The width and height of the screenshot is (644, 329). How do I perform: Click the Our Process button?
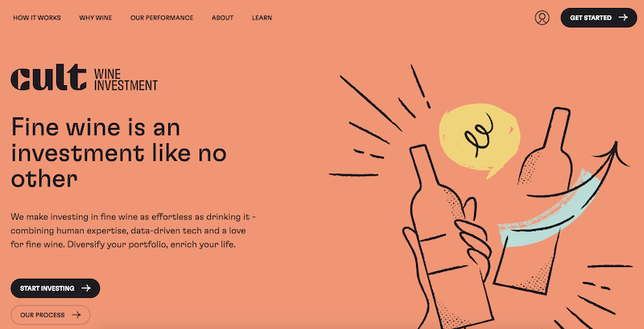coord(51,315)
